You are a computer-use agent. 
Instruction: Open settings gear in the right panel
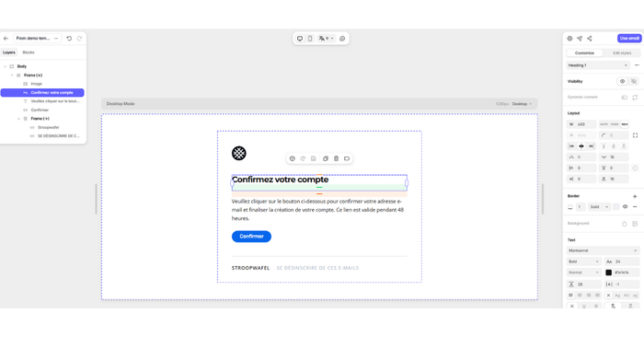tap(569, 39)
